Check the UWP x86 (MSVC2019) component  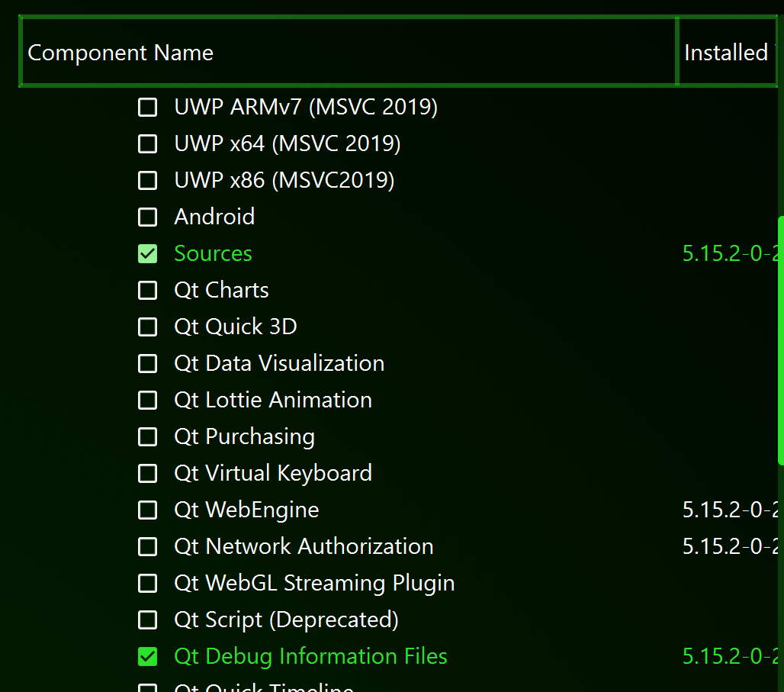(x=147, y=180)
